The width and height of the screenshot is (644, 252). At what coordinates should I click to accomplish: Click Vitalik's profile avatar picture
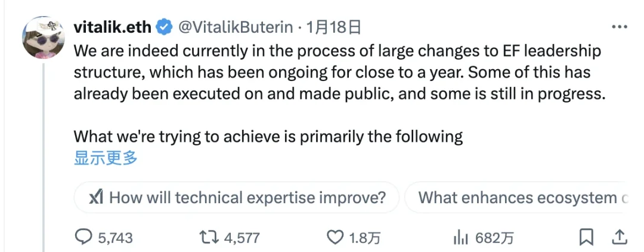point(44,37)
